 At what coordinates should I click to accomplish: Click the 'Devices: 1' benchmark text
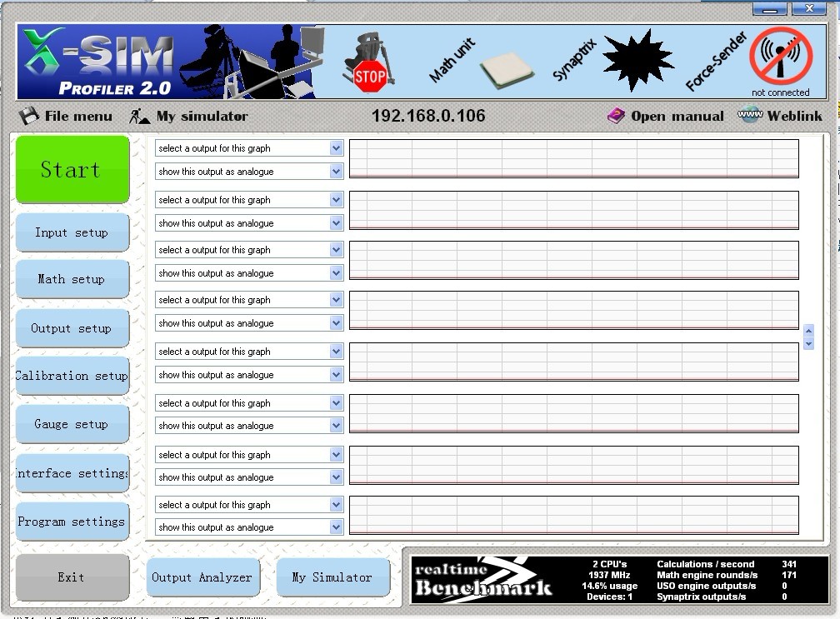click(x=610, y=597)
